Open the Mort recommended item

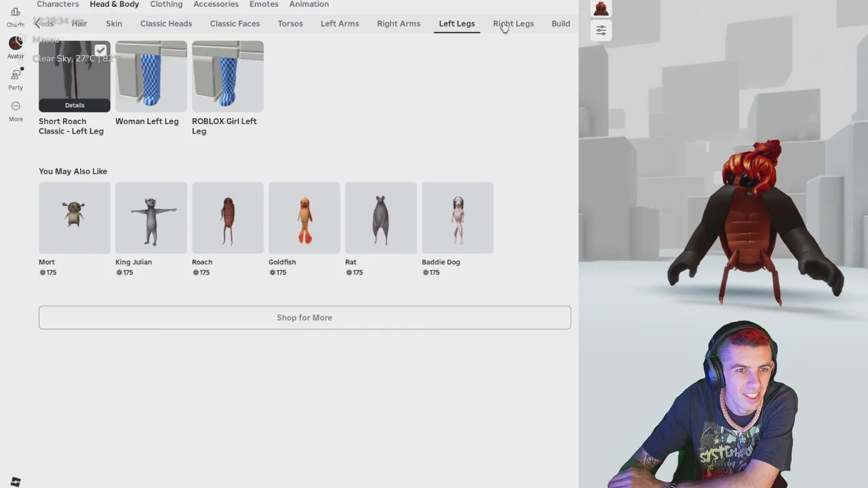[x=75, y=218]
